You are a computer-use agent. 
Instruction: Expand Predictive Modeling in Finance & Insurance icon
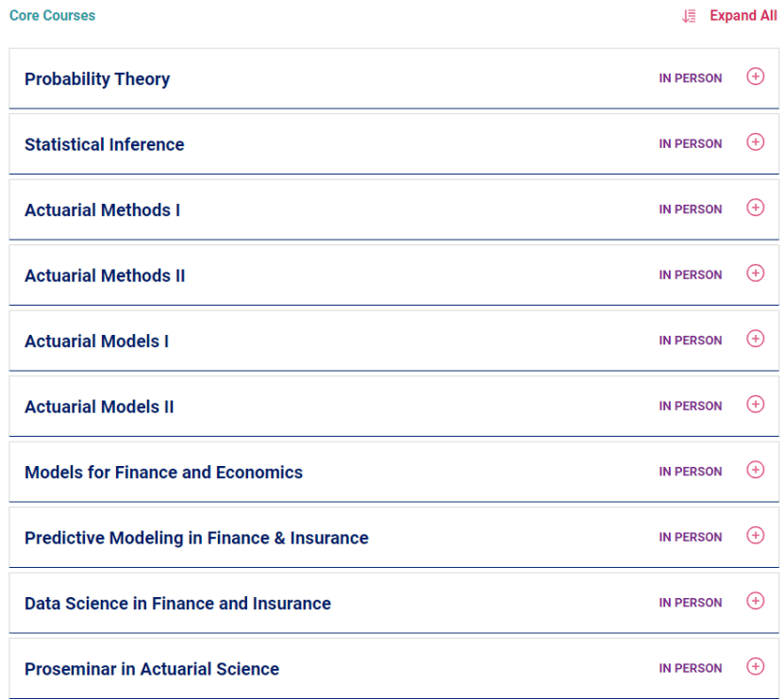tap(755, 536)
